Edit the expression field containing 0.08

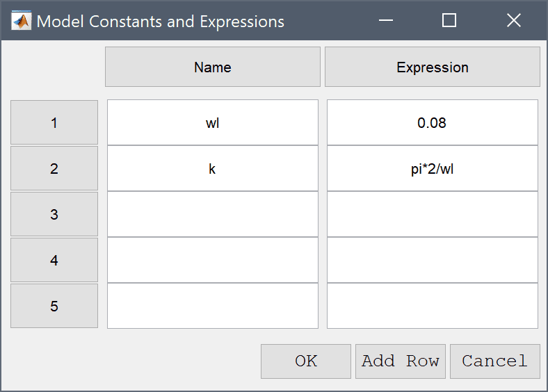click(433, 122)
